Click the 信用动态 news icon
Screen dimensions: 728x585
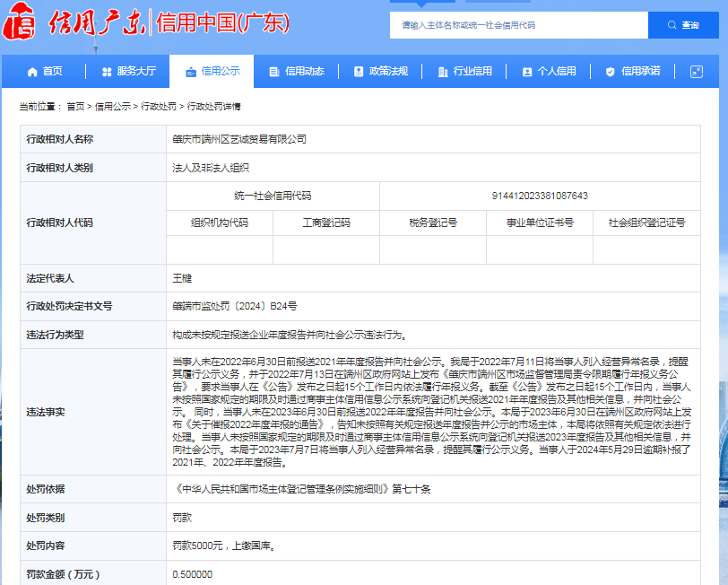click(274, 72)
